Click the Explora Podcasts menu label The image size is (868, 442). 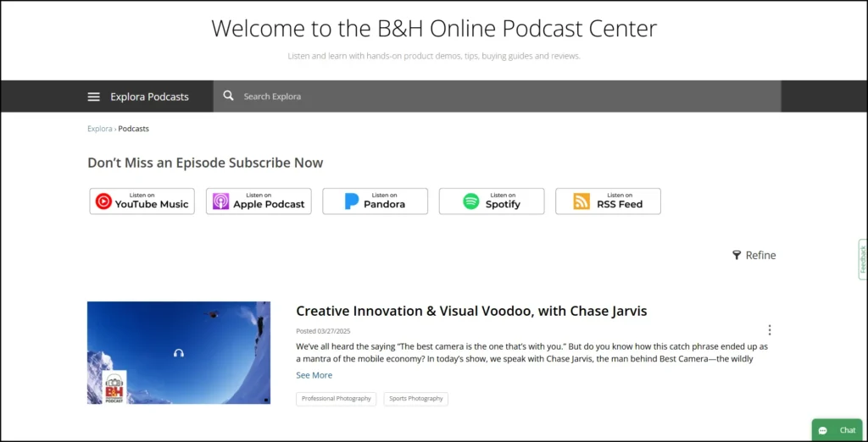click(x=149, y=97)
